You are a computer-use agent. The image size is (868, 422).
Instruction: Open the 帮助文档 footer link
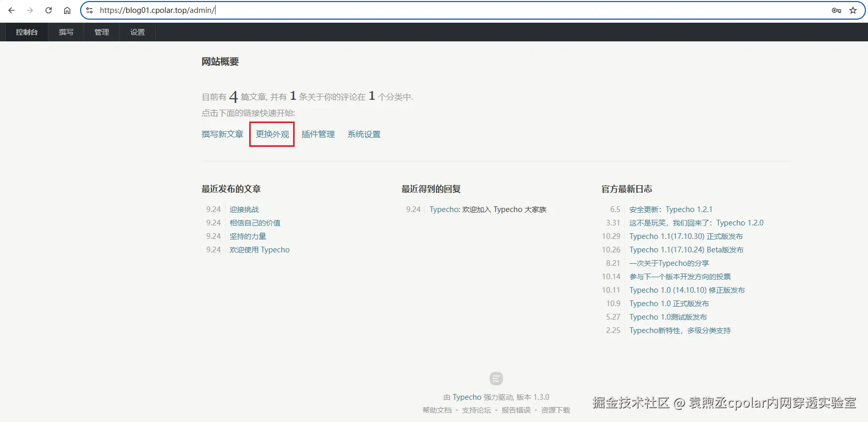tap(437, 410)
